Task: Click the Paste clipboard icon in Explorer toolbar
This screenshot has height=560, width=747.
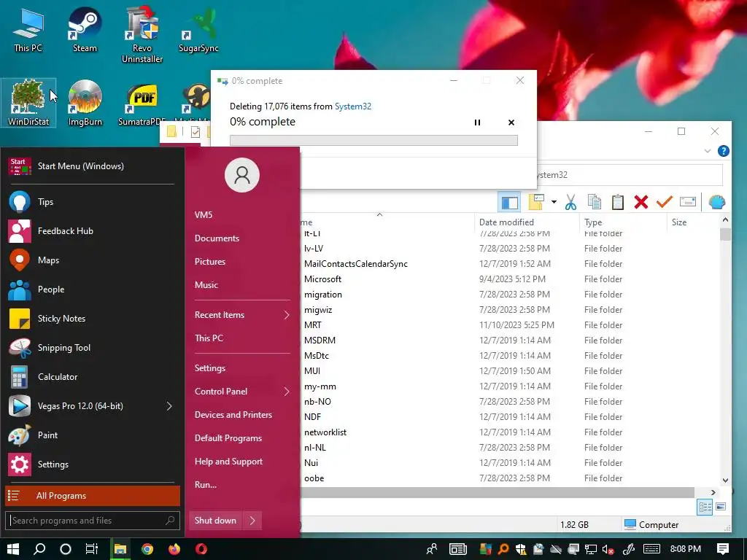Action: tap(617, 203)
